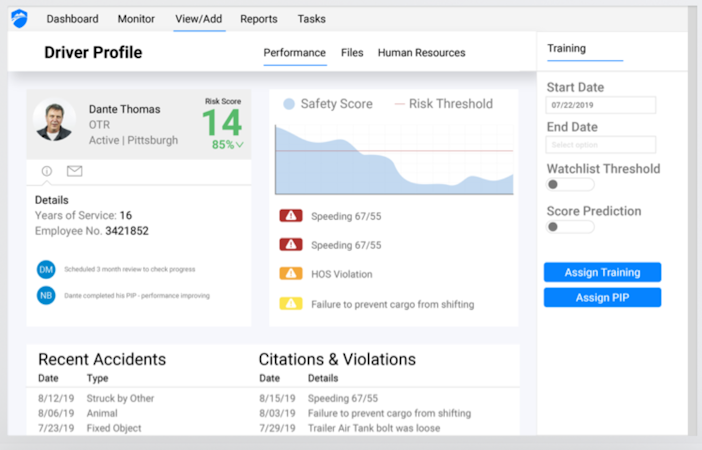This screenshot has height=450, width=702.
Task: Open the End Date select option dropdown
Action: 601,145
